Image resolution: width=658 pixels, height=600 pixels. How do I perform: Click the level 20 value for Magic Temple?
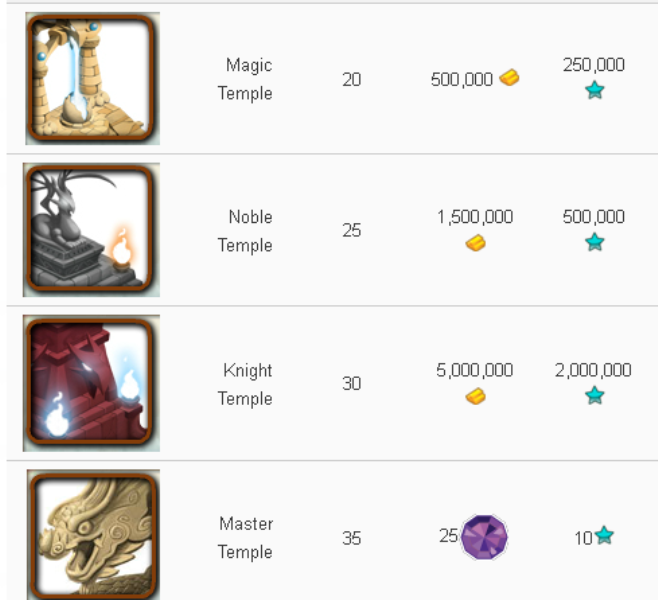pyautogui.click(x=351, y=79)
